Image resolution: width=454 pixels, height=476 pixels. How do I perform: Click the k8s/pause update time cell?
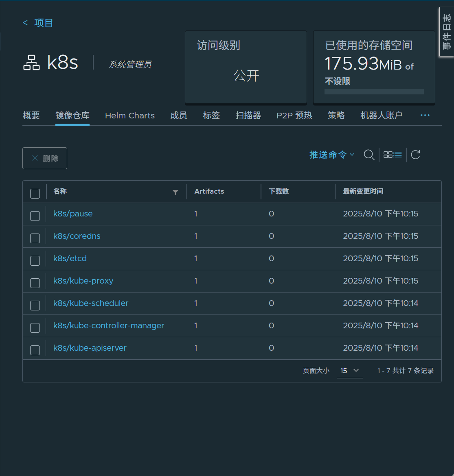click(x=380, y=214)
